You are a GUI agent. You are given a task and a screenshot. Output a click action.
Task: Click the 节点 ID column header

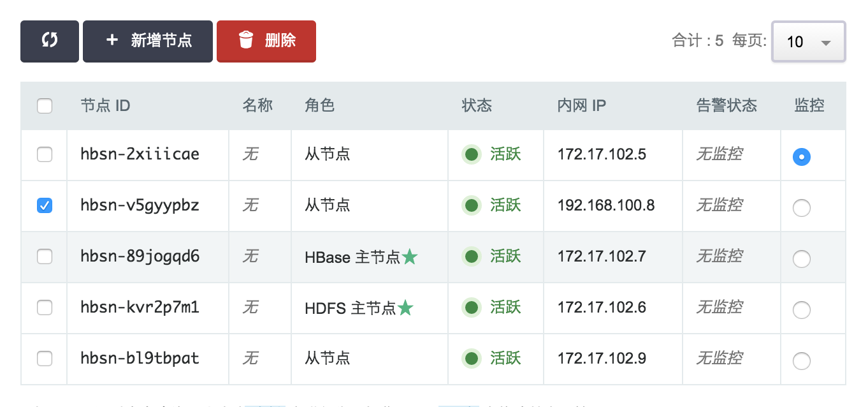(105, 106)
